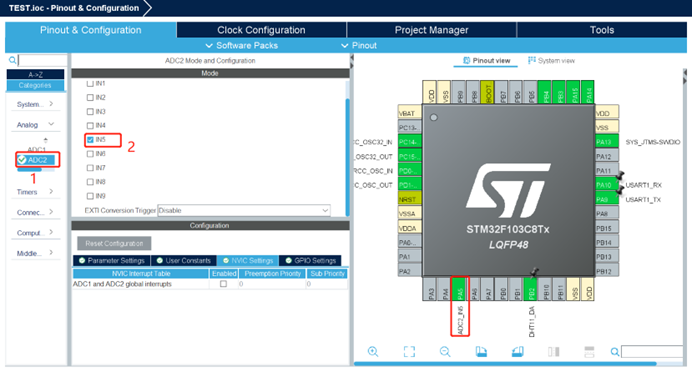Click the fit-to-screen frame icon
Screen dimensions: 692x372
[x=409, y=352]
